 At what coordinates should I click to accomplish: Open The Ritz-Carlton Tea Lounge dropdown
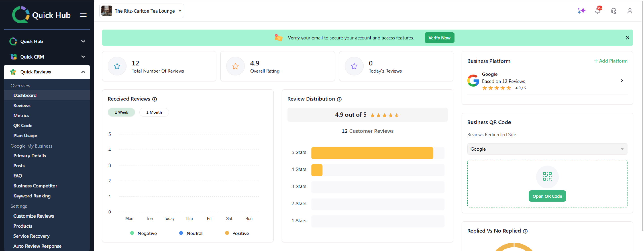[x=142, y=11]
